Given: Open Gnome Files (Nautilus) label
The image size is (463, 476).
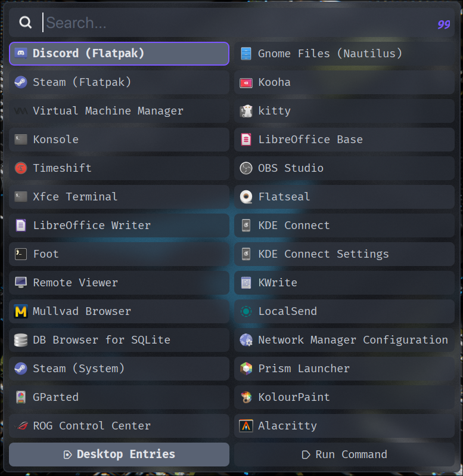Looking at the screenshot, I should [330, 54].
